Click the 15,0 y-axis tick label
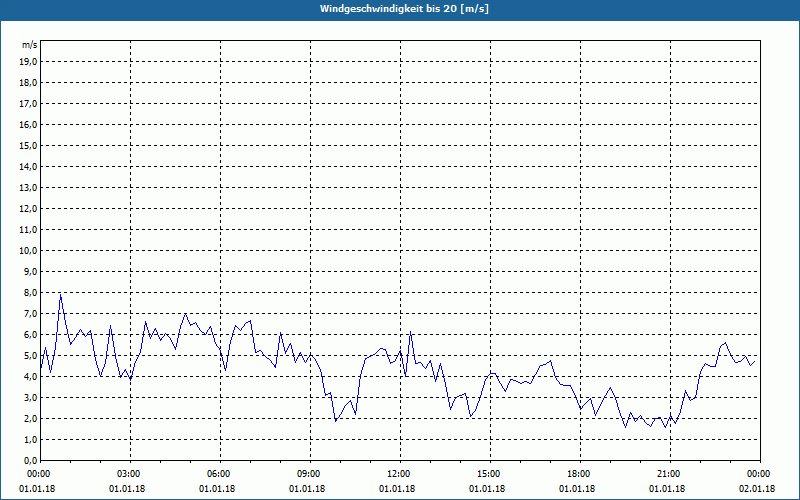Viewport: 800px width, 500px height. (29, 145)
